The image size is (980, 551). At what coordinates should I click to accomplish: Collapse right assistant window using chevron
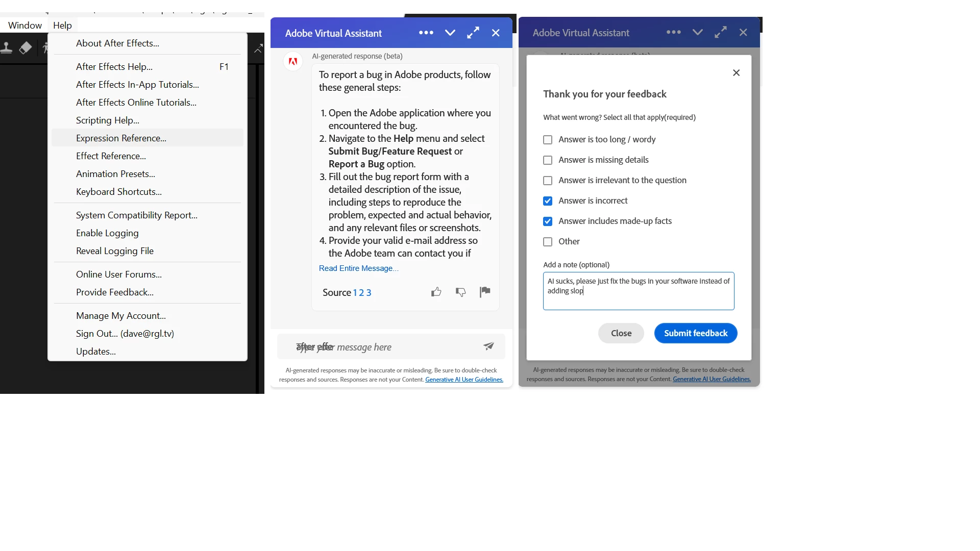click(697, 33)
